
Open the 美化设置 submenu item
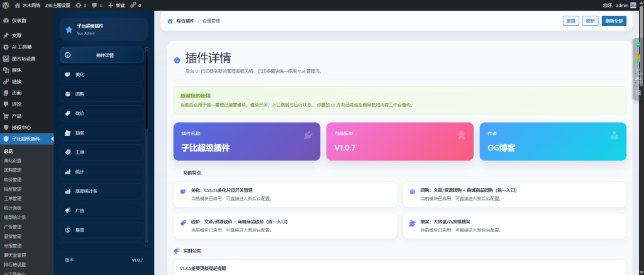tap(13, 160)
